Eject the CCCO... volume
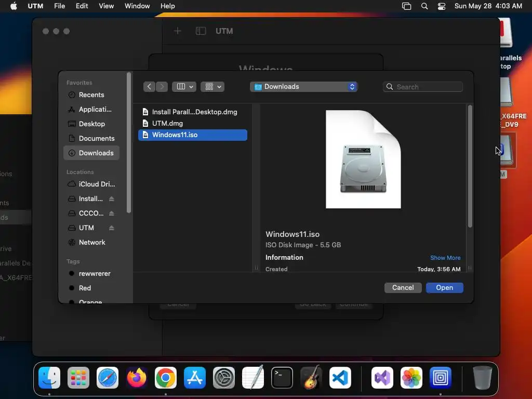Screen dimensions: 532x399 click(x=112, y=214)
